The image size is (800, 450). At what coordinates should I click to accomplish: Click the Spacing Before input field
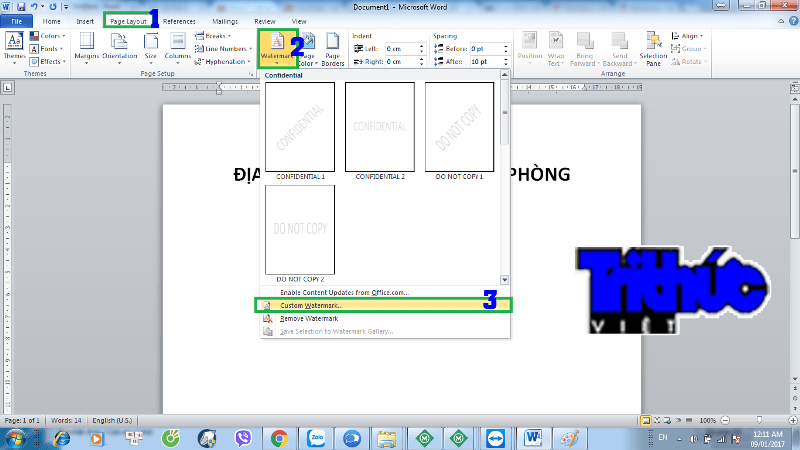[486, 48]
